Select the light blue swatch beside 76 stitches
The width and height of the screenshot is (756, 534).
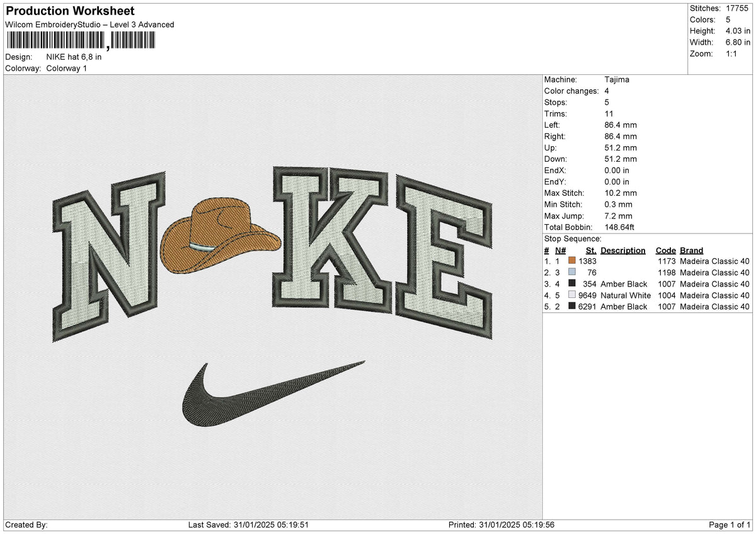click(572, 272)
